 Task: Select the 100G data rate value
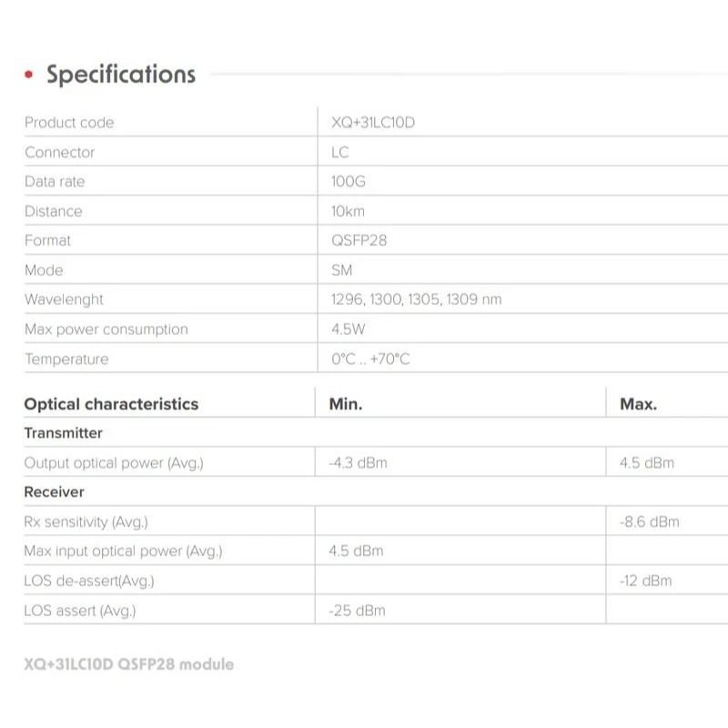tap(348, 182)
